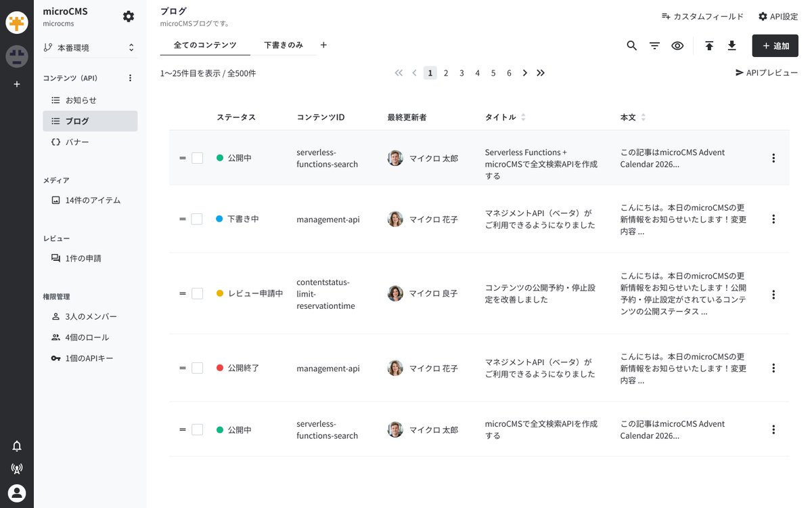Grab the drag handle of 下書き中 row
This screenshot has height=508, width=812.
pyautogui.click(x=182, y=219)
